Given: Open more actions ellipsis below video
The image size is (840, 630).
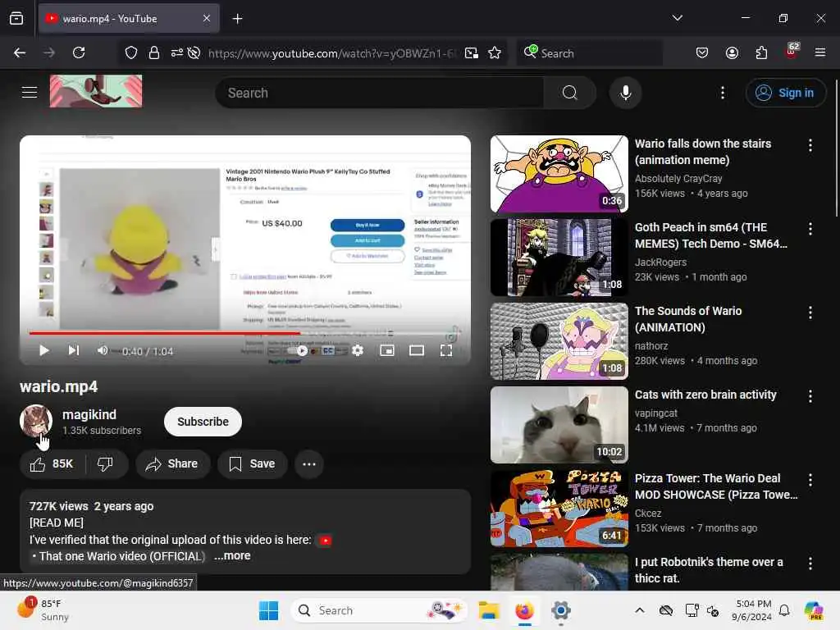Looking at the screenshot, I should pyautogui.click(x=309, y=464).
